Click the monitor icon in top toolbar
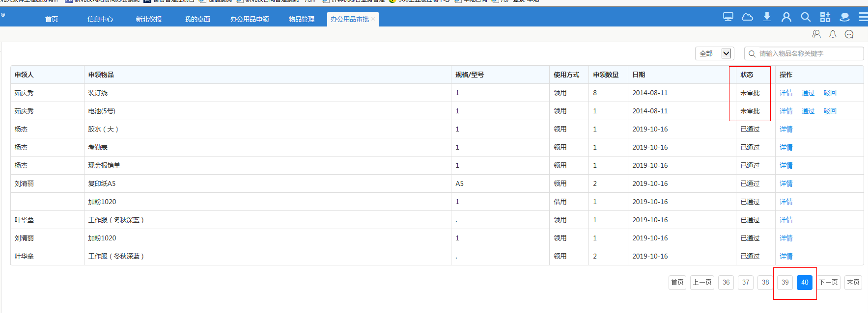 click(728, 17)
